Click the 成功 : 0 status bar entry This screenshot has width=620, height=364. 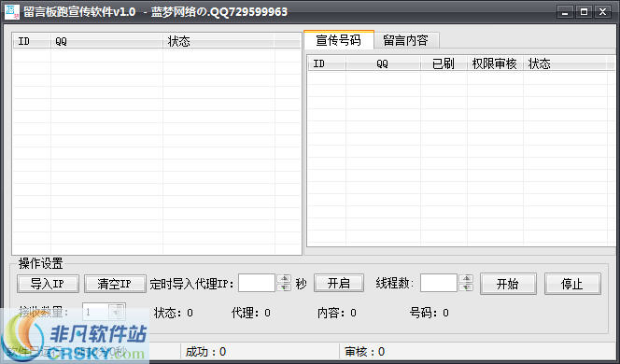tap(206, 352)
